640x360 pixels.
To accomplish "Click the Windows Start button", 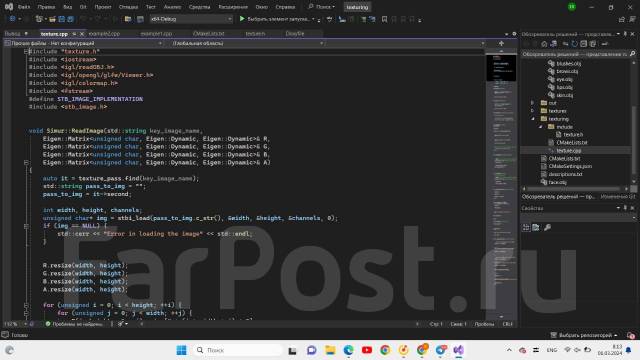I will coord(181,350).
